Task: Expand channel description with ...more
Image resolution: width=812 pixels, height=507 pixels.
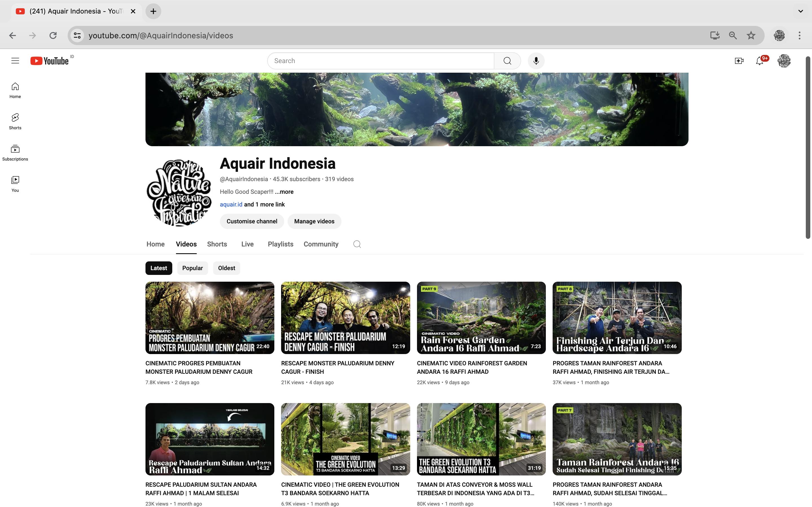Action: tap(284, 192)
